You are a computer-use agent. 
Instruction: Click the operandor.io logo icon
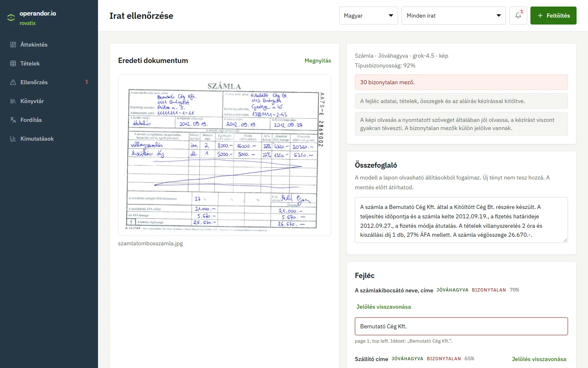[x=11, y=18]
